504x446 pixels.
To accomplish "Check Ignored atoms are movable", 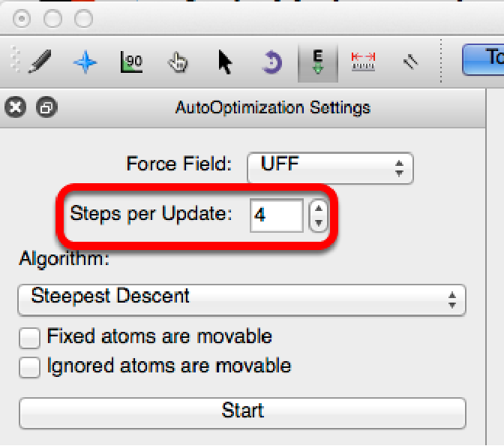I will [30, 367].
